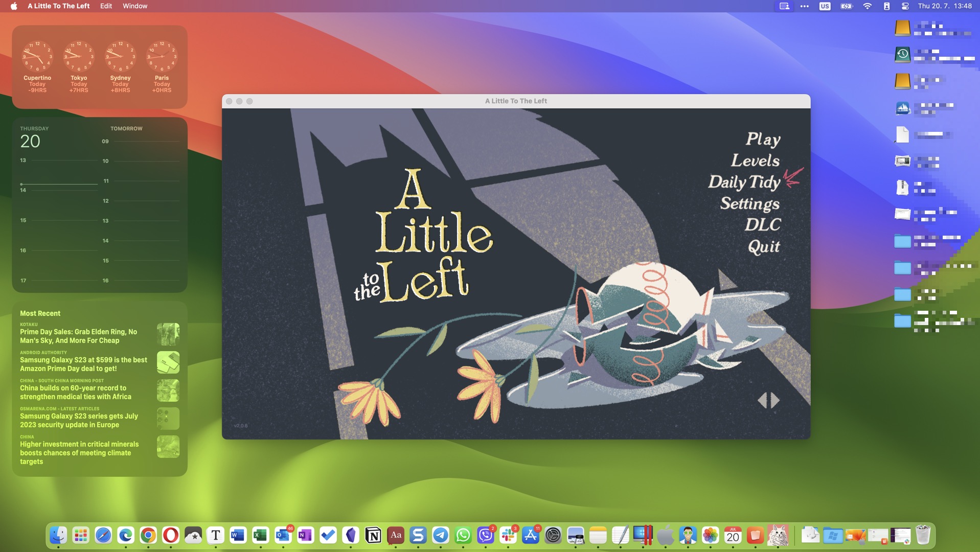Open Viber from the Dock
Viewport: 980px width, 552px height.
tap(486, 535)
